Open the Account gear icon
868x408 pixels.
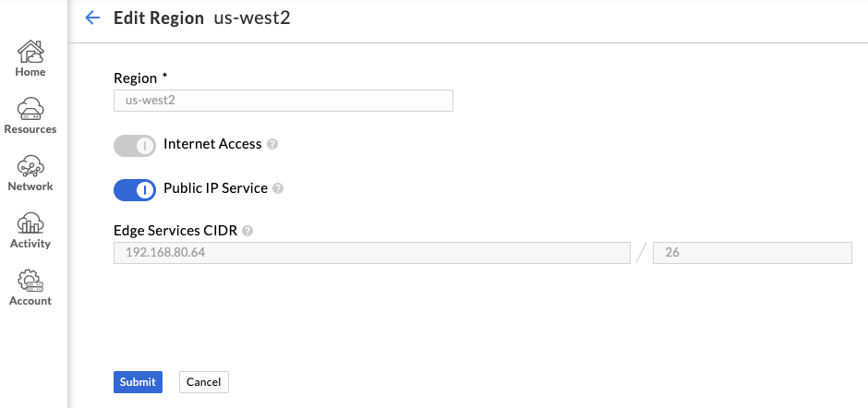[x=30, y=280]
